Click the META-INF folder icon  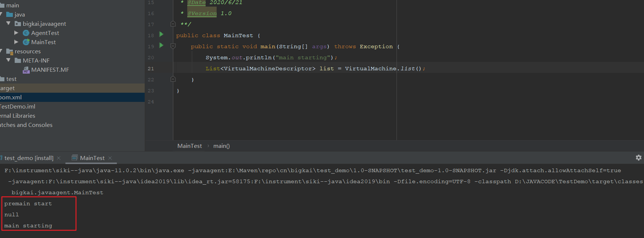[18, 60]
